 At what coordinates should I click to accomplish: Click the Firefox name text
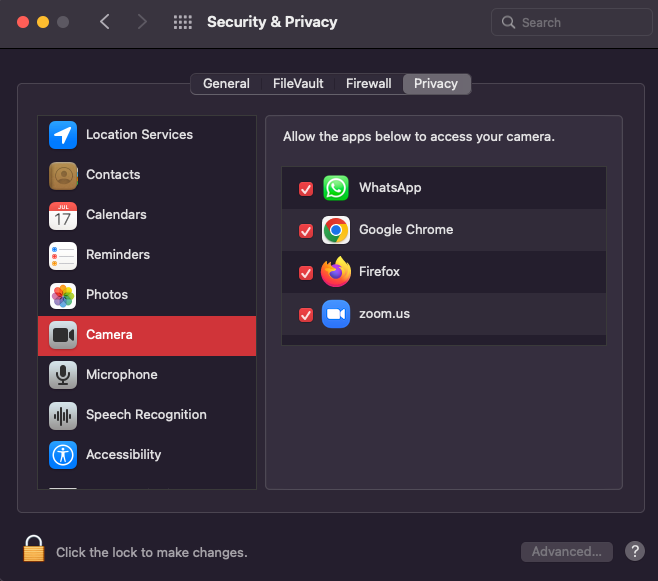pyautogui.click(x=379, y=271)
